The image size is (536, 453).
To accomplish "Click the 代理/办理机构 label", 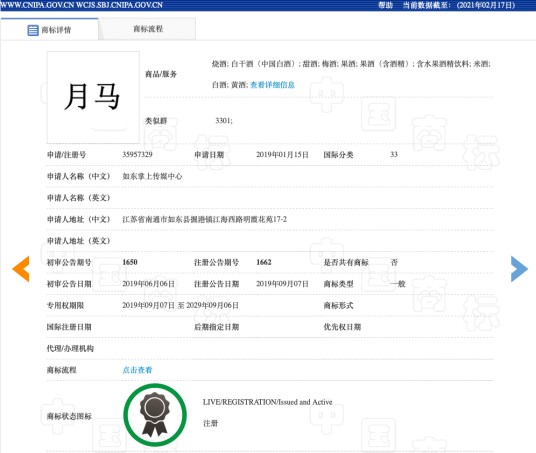I will (70, 348).
